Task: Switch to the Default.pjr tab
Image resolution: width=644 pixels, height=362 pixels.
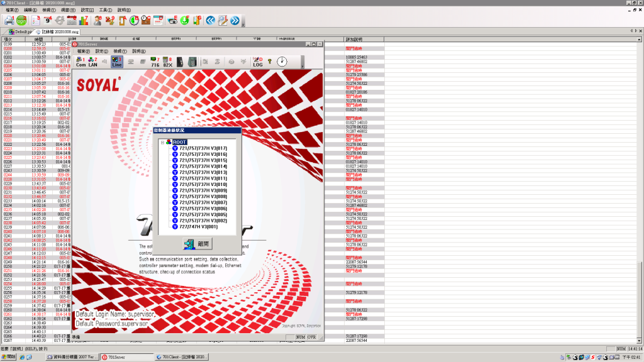Action: 20,31
